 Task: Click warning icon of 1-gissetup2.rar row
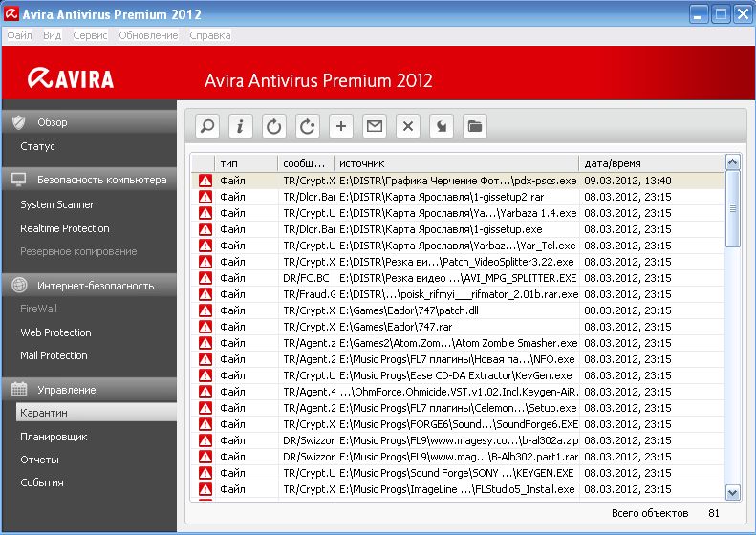pyautogui.click(x=205, y=197)
